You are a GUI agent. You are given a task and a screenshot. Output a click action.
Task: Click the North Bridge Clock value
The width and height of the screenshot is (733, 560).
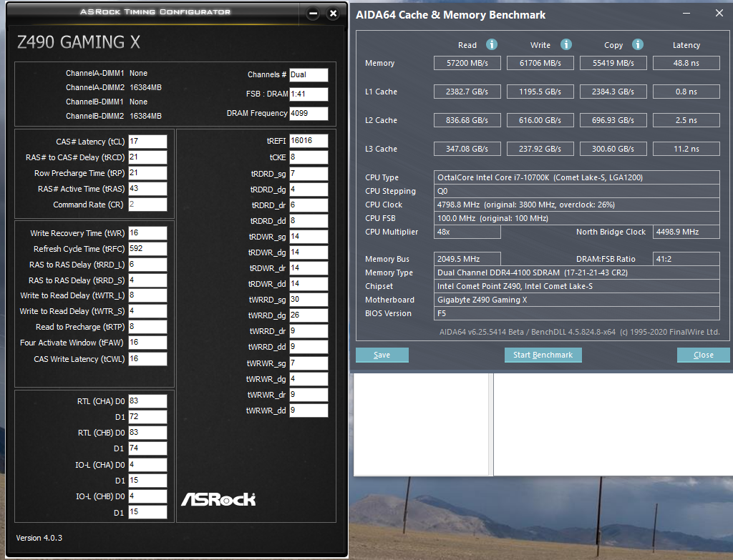[686, 232]
